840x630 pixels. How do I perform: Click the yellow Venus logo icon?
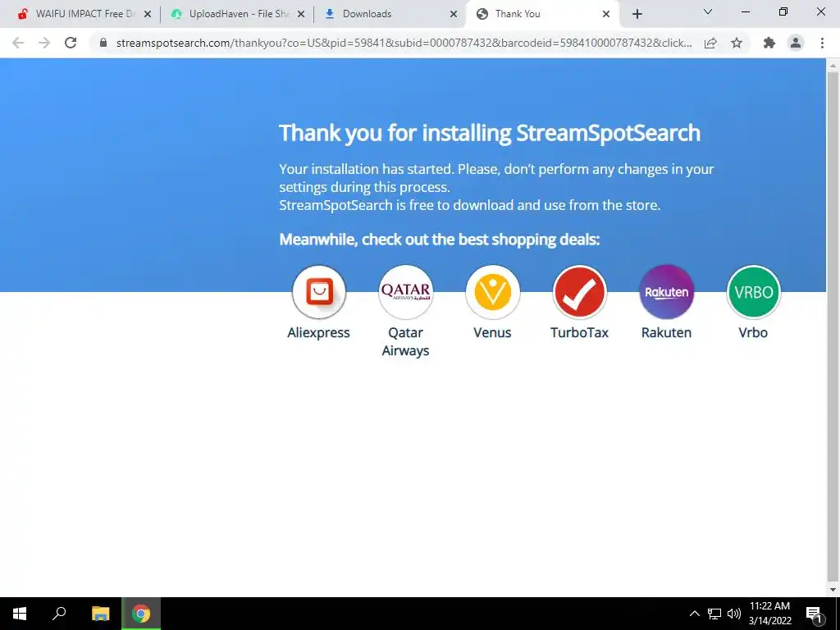(x=492, y=292)
